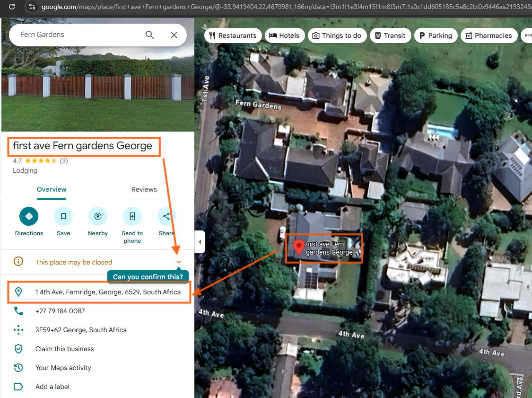Click the Share icon
532x398 pixels.
pyautogui.click(x=166, y=216)
